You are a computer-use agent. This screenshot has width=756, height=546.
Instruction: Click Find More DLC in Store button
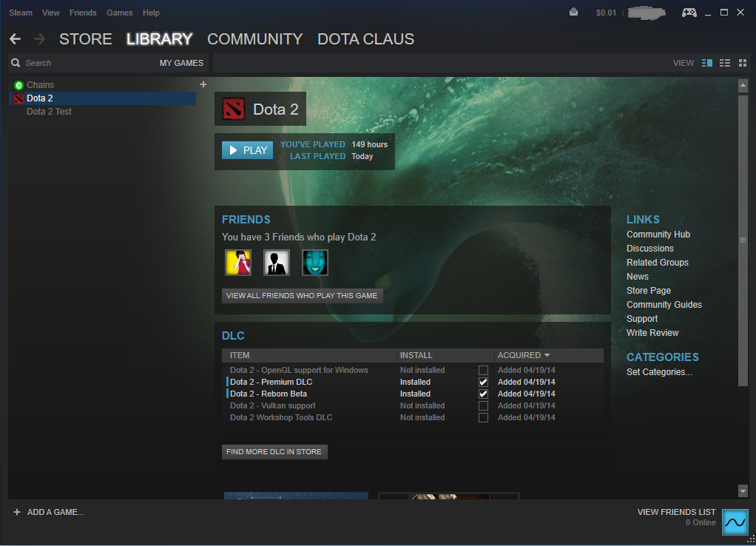pos(274,452)
